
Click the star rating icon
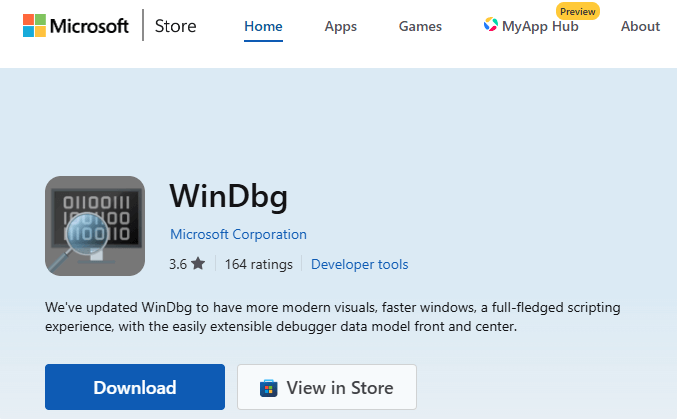click(x=198, y=264)
